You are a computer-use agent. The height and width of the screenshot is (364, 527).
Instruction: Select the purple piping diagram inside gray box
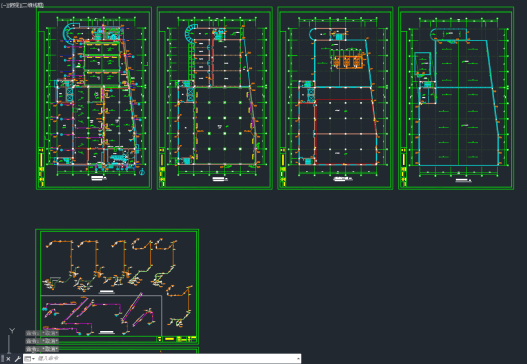101,316
